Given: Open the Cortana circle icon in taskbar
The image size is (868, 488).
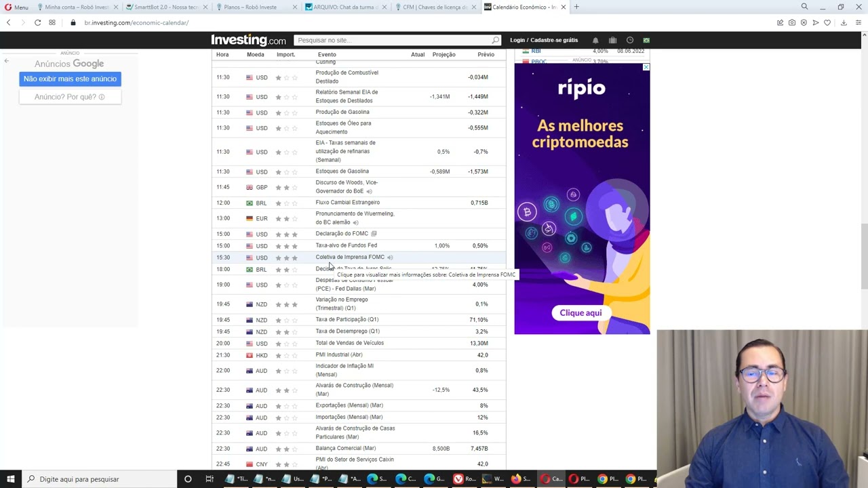Looking at the screenshot, I should 188,479.
